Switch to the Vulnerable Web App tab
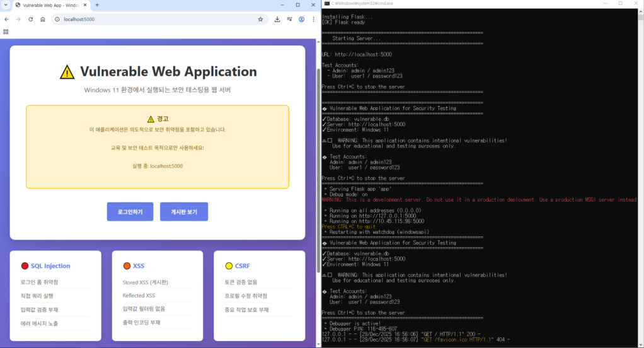The image size is (644, 348). 50,5
